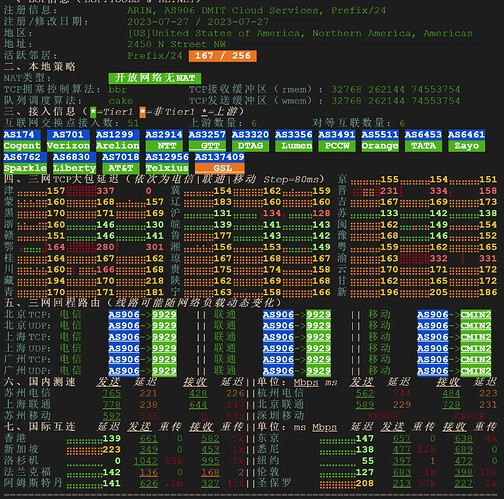Select the 藏 row latency value 194
The image size is (504, 499).
tap(56, 281)
